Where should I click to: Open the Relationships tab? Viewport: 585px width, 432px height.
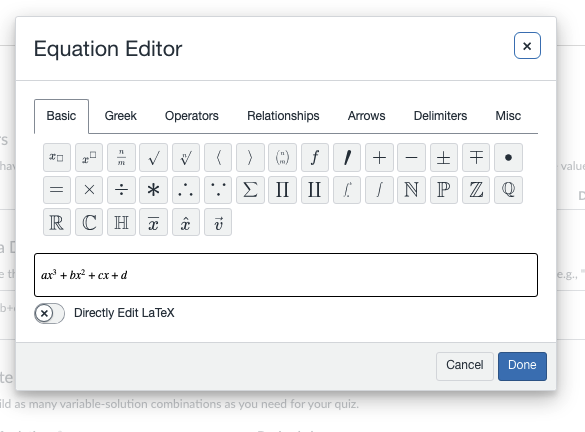pyautogui.click(x=283, y=116)
